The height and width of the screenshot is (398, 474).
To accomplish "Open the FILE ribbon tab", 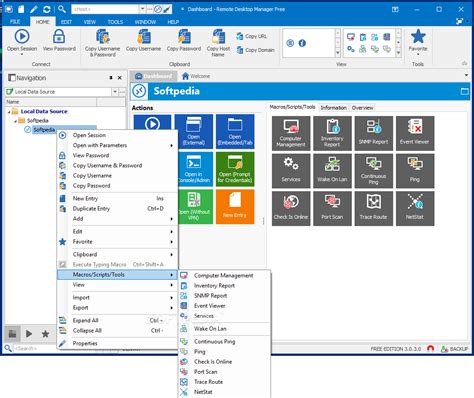I will [x=15, y=22].
